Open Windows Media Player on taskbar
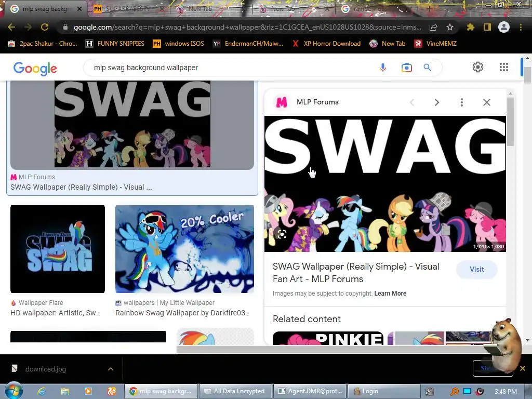Screen dimensions: 532x399 pos(88,391)
